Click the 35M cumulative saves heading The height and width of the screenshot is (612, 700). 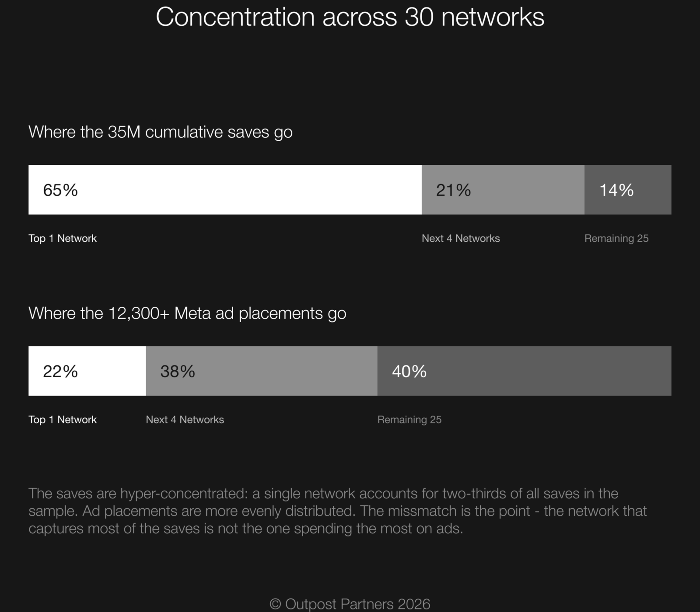161,132
